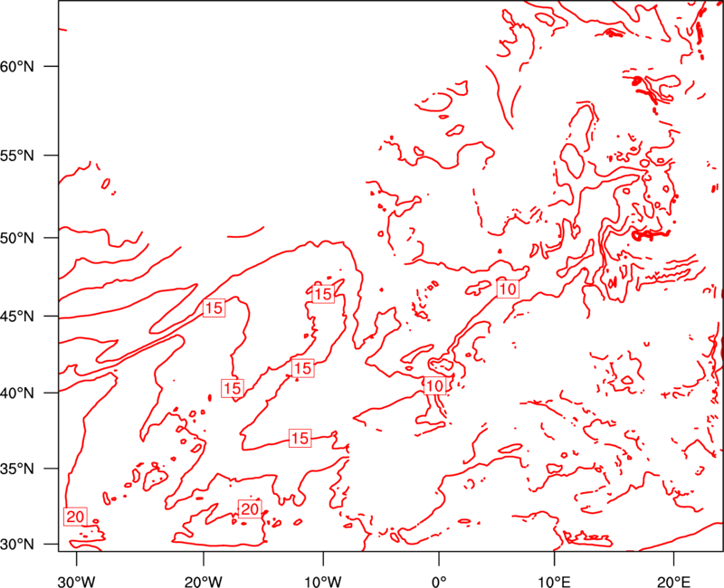
Task: Select the 20°W longitude axis label
Action: 204,582
